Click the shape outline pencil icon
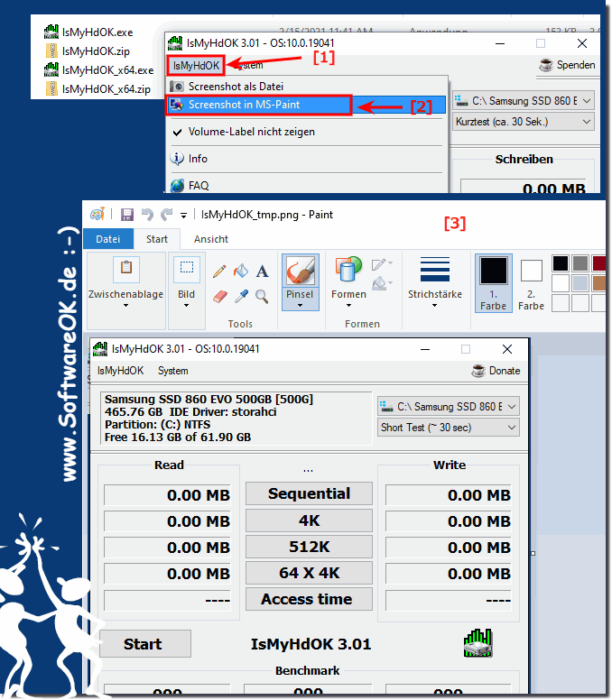This screenshot has height=700, width=612. pyautogui.click(x=379, y=264)
